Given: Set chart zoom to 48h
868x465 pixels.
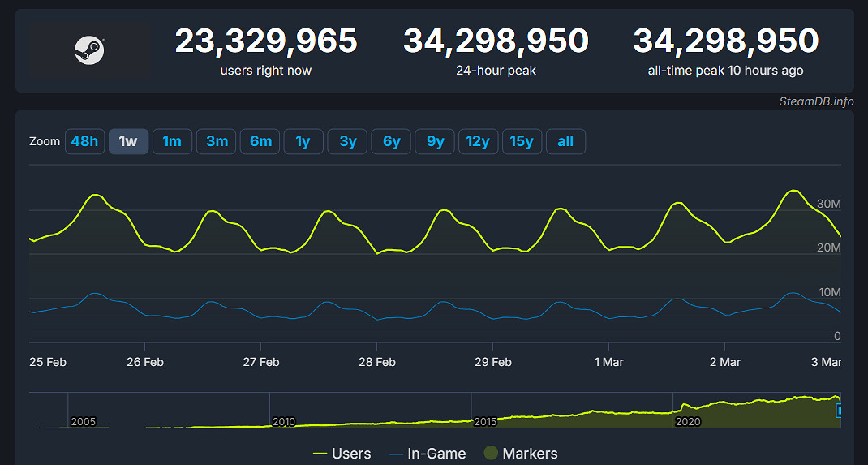Looking at the screenshot, I should click(84, 141).
